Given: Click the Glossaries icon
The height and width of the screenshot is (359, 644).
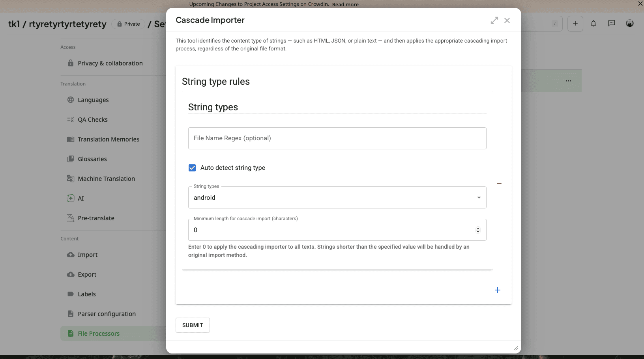Looking at the screenshot, I should coord(71,159).
